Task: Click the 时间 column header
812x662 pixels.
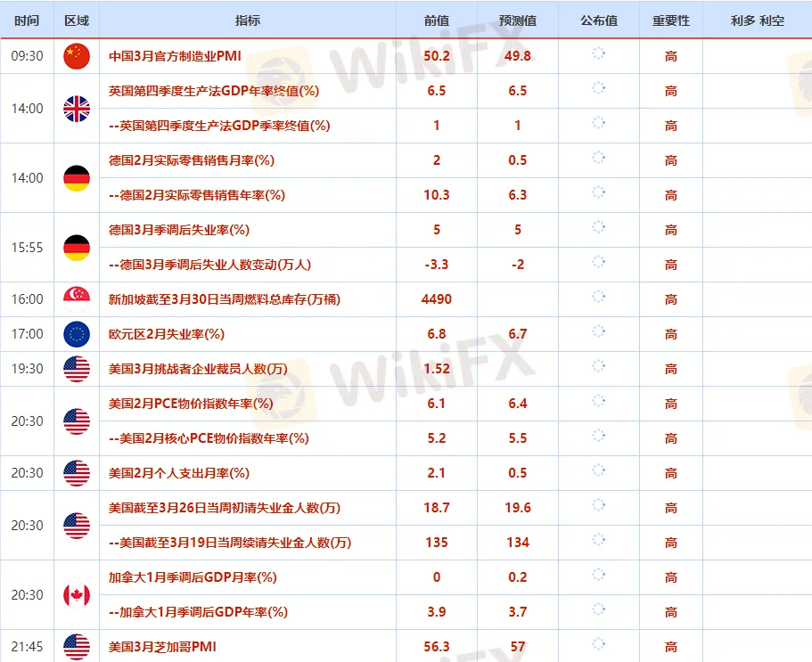Action: coord(28,20)
